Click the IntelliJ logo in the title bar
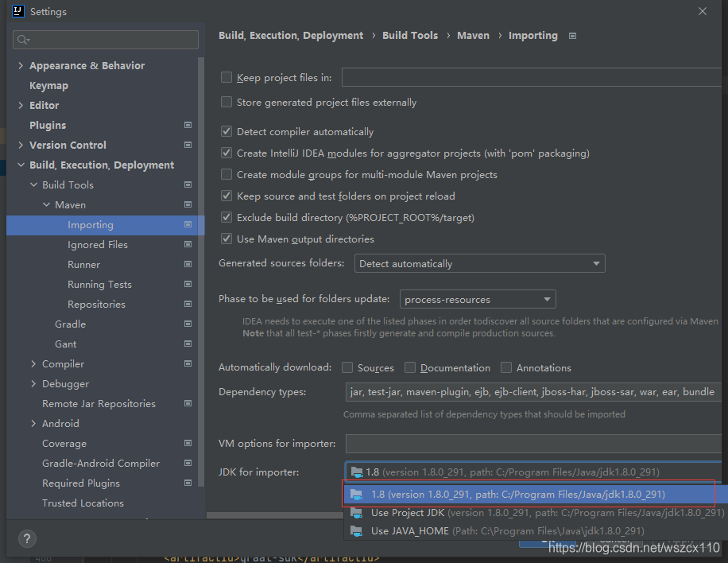Image resolution: width=728 pixels, height=563 pixels. tap(17, 11)
